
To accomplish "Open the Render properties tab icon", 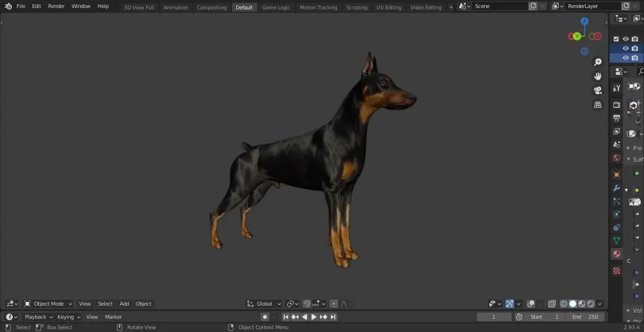I will pyautogui.click(x=617, y=105).
